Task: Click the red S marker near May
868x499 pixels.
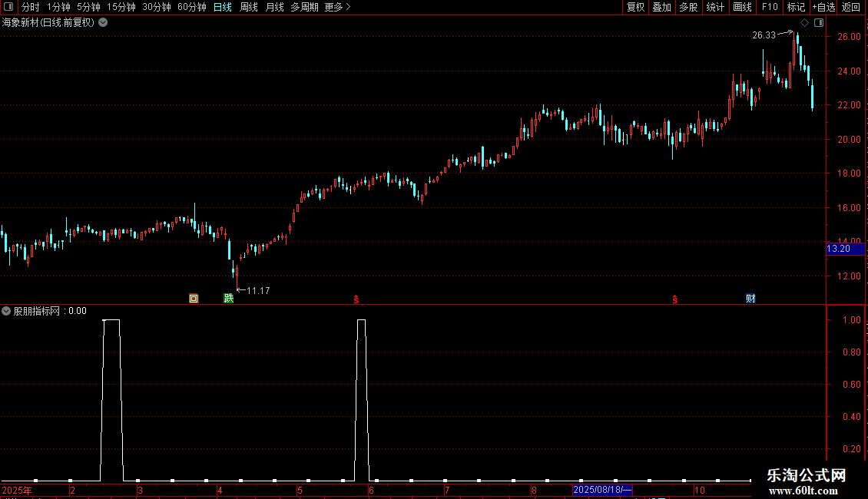Action: pyautogui.click(x=356, y=299)
